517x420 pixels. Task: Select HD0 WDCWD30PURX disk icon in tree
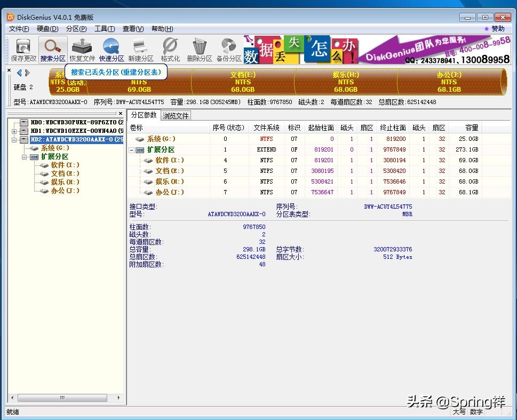[23, 122]
